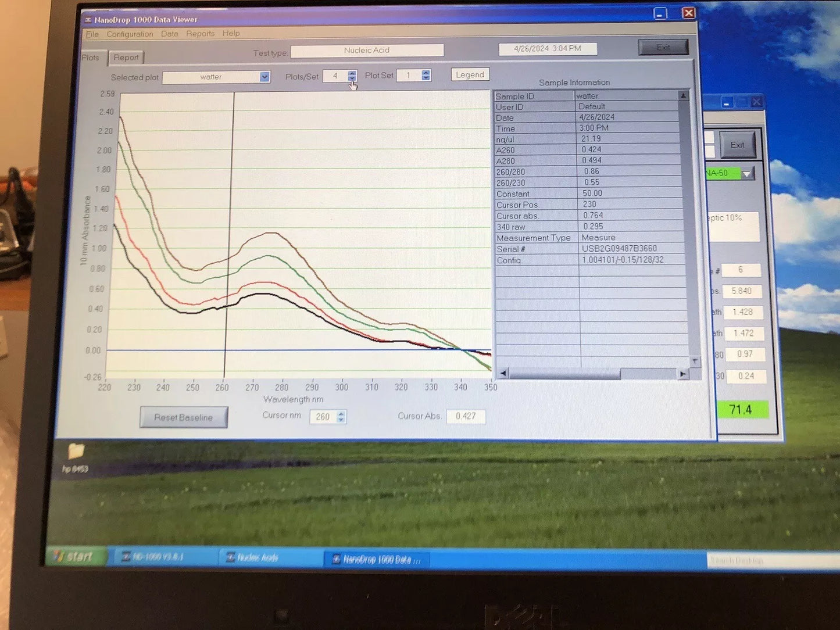Select the User ID 'Default' cell
The height and width of the screenshot is (630, 840).
tap(627, 106)
